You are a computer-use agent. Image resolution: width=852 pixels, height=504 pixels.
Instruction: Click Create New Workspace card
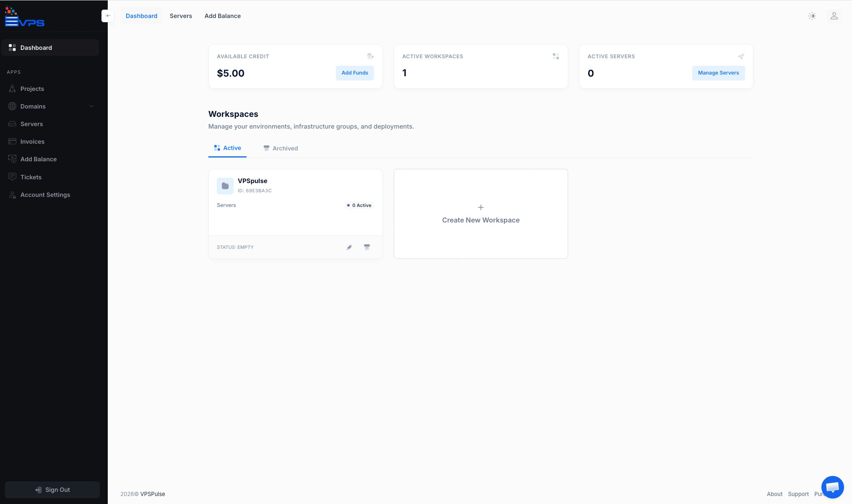pos(481,214)
